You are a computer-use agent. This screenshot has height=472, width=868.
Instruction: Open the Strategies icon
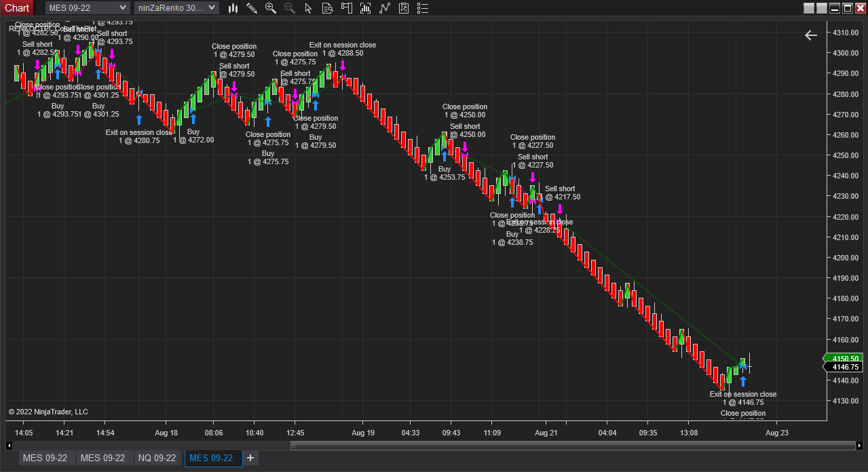coord(404,8)
